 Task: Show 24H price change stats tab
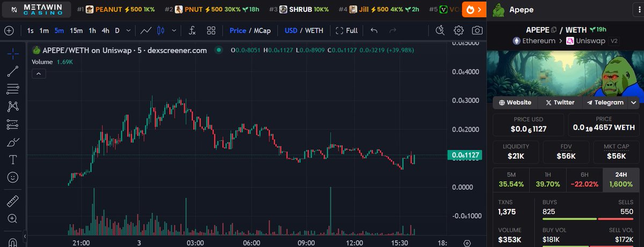pyautogui.click(x=621, y=179)
